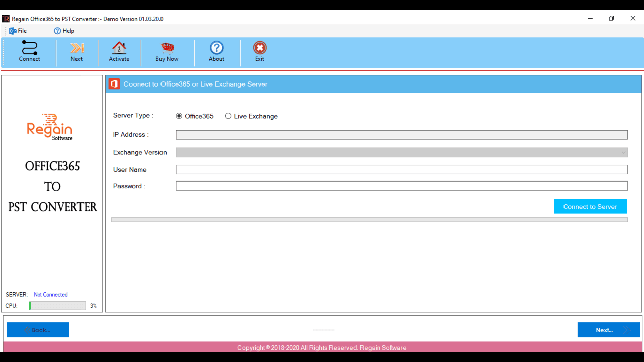
Task: Click the bottom Next... button
Action: [x=609, y=330]
